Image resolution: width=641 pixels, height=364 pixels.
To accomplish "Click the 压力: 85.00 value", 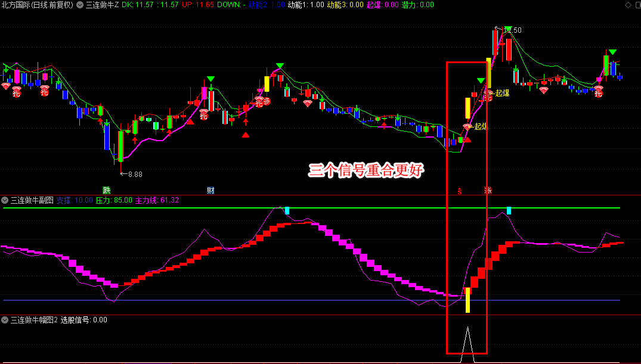I will click(x=114, y=200).
